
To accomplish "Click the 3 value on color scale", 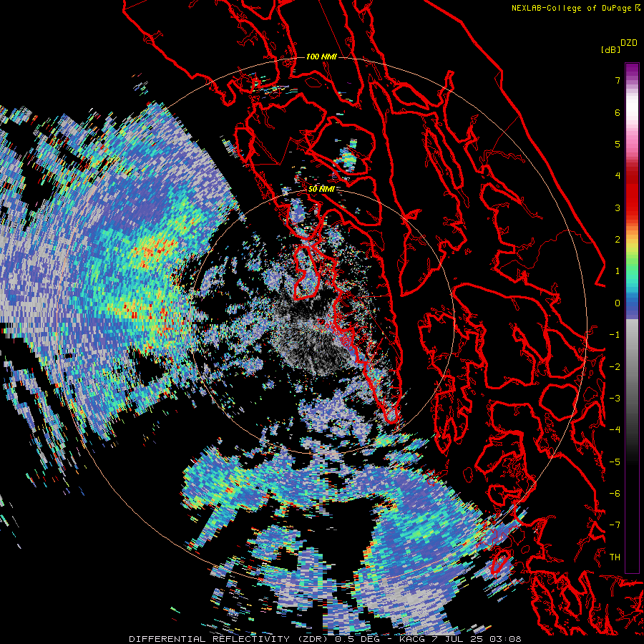I will (618, 208).
